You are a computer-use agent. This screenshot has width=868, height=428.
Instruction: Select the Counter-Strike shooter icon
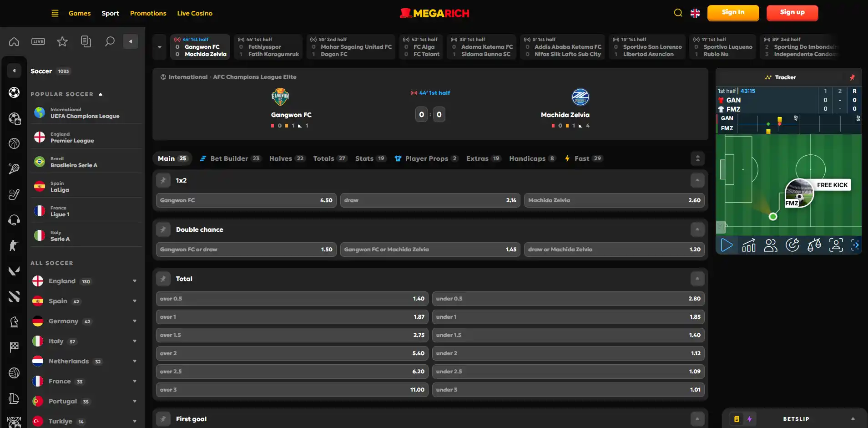14,245
